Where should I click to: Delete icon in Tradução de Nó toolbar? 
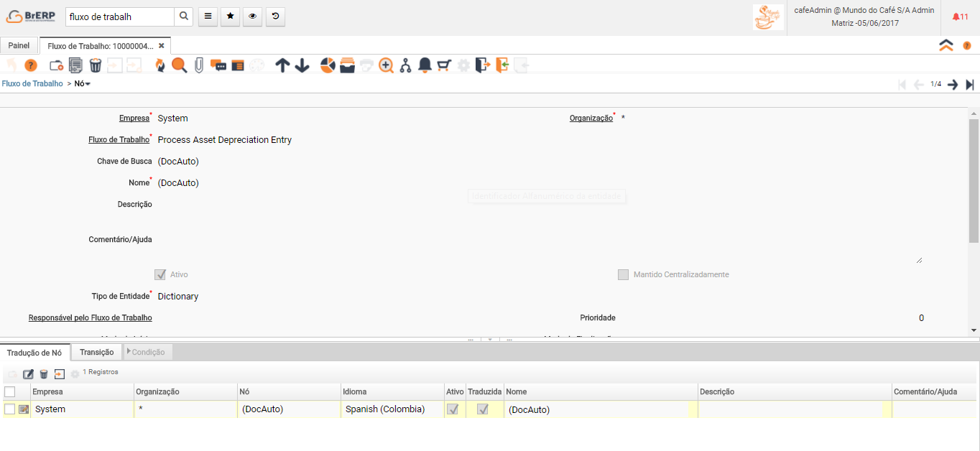tap(44, 374)
